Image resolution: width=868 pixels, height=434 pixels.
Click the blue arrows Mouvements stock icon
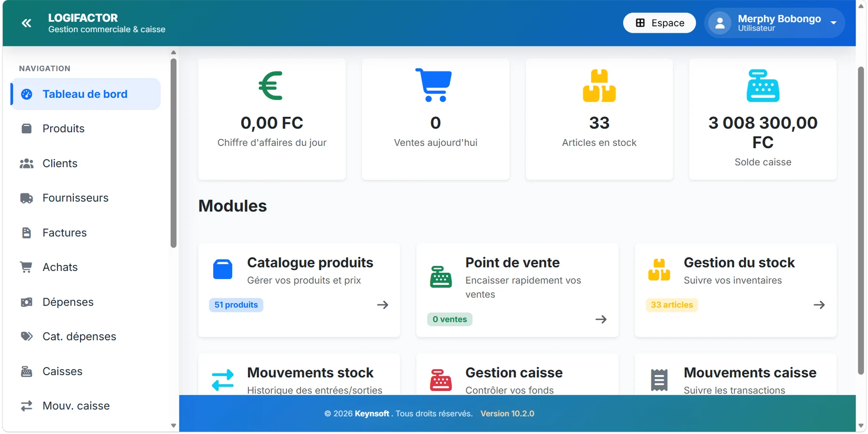click(x=223, y=380)
